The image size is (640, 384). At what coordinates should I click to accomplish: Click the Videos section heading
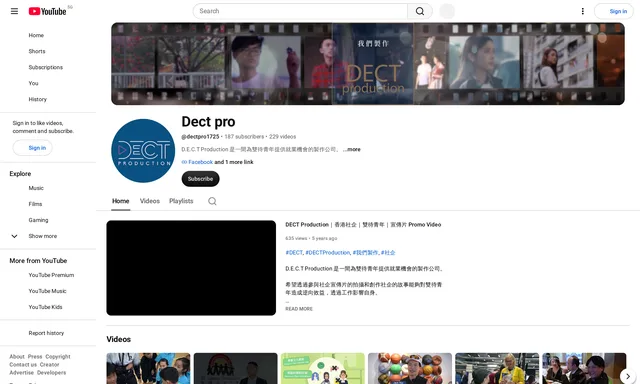118,339
